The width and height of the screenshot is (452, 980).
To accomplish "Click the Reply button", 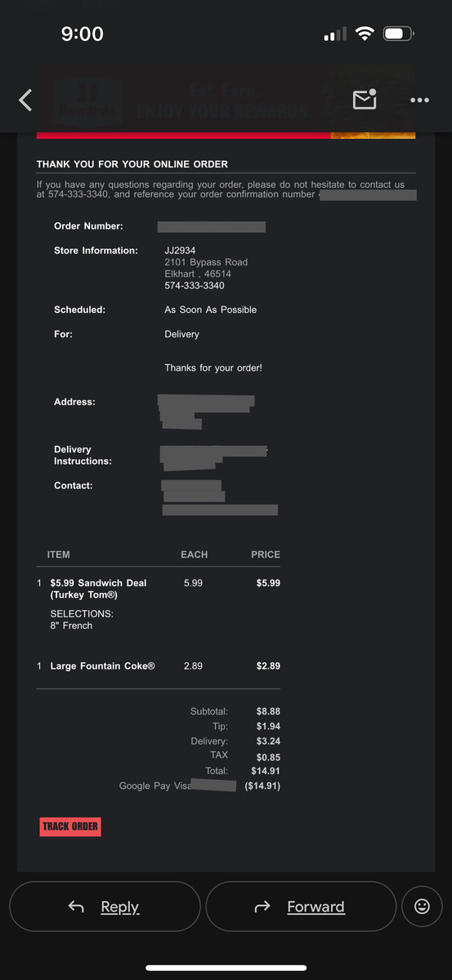I will click(105, 906).
